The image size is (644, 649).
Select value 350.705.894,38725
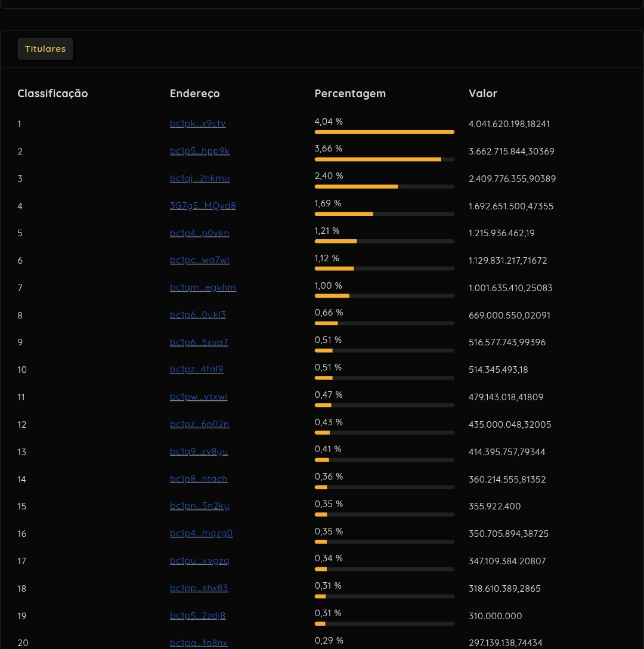(x=509, y=533)
